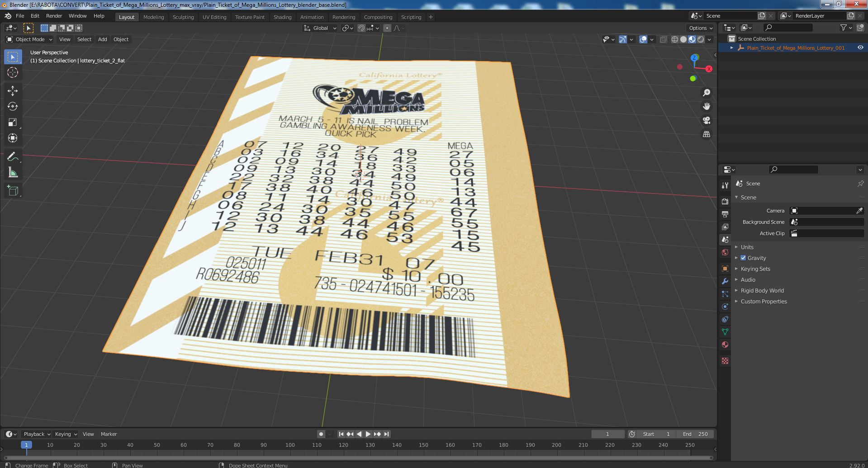Activate the Transform tool
Viewport: 868px width, 468px height.
coord(13,138)
